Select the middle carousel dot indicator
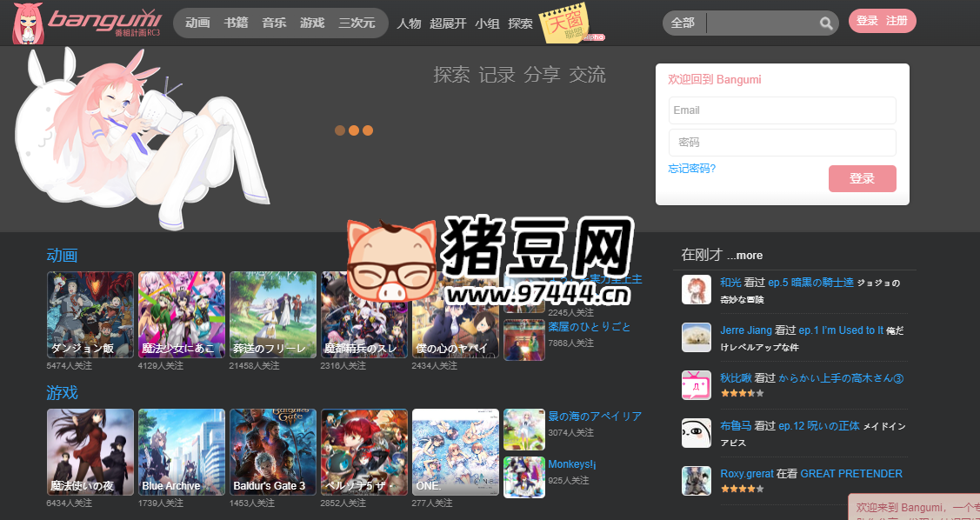Screen dimensions: 980x520 (354, 130)
